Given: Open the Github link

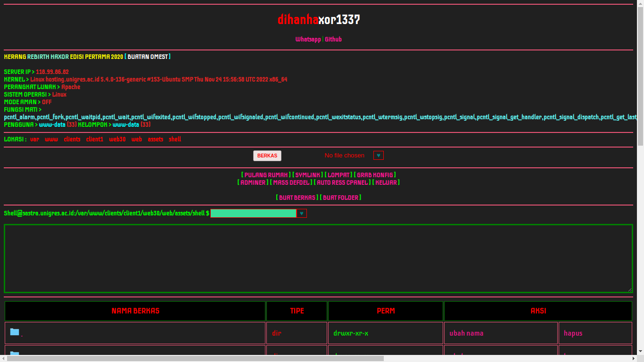Looking at the screenshot, I should point(333,39).
